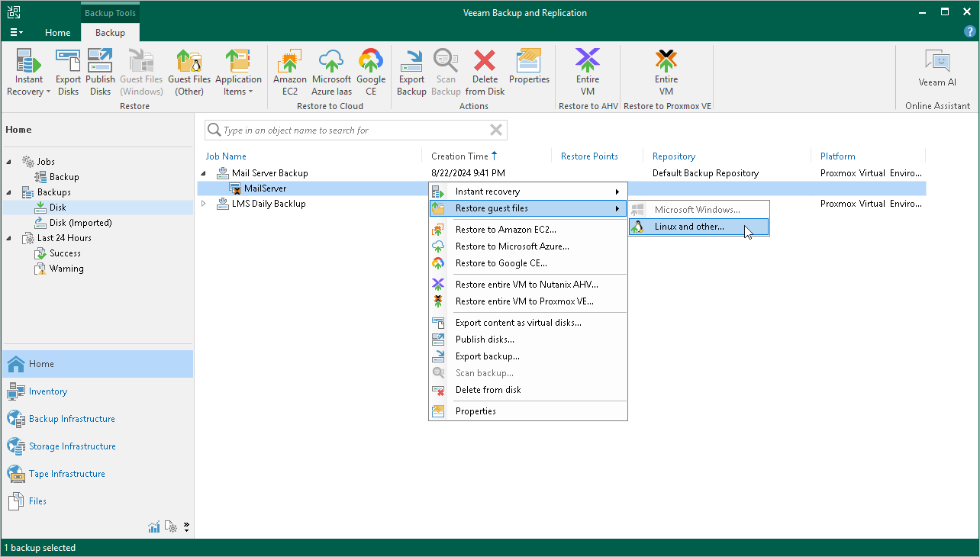Collapse the Mail Server Backup job row

coord(204,173)
